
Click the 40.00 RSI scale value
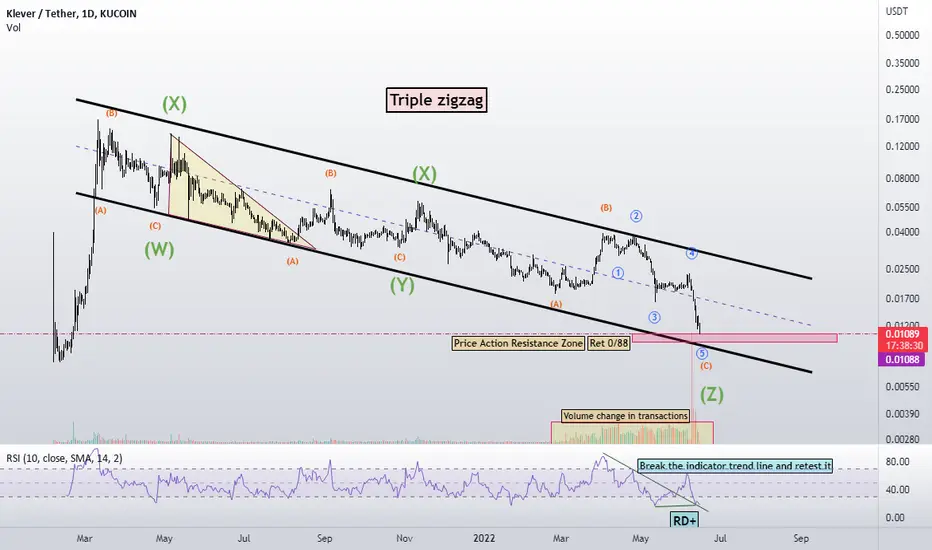(x=898, y=489)
